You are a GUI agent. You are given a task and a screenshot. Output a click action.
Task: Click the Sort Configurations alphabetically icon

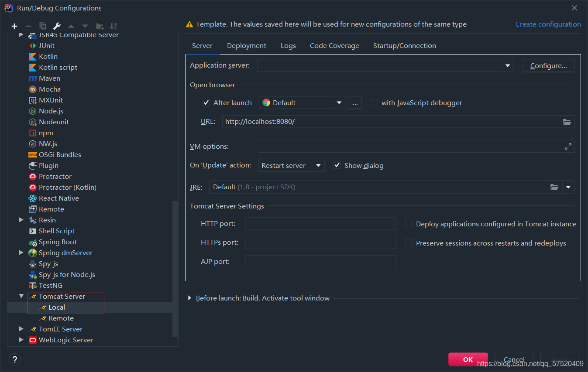(113, 26)
